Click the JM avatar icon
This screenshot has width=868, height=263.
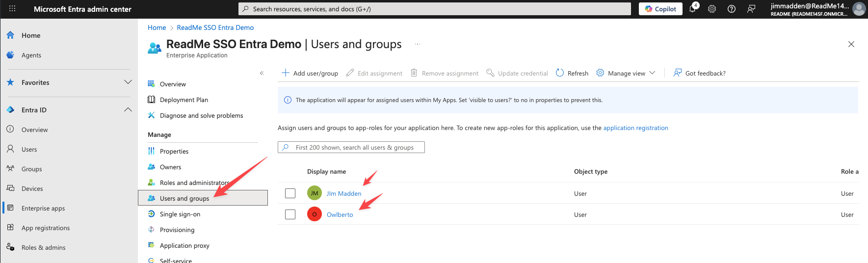point(315,193)
